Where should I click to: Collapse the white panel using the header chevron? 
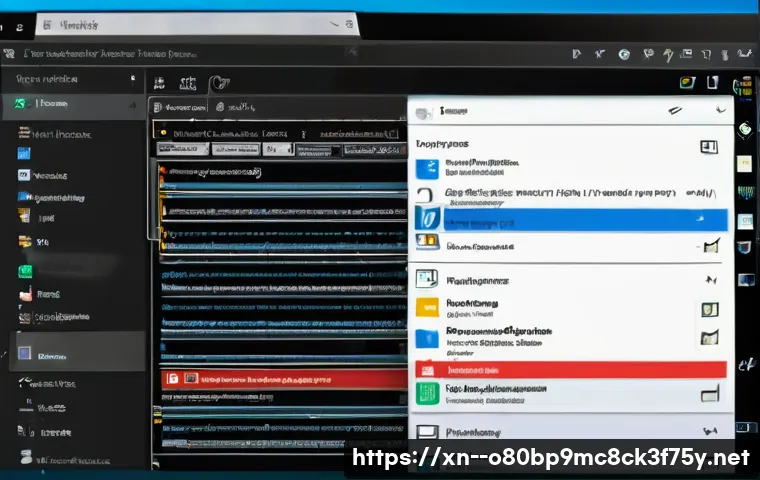(x=718, y=108)
